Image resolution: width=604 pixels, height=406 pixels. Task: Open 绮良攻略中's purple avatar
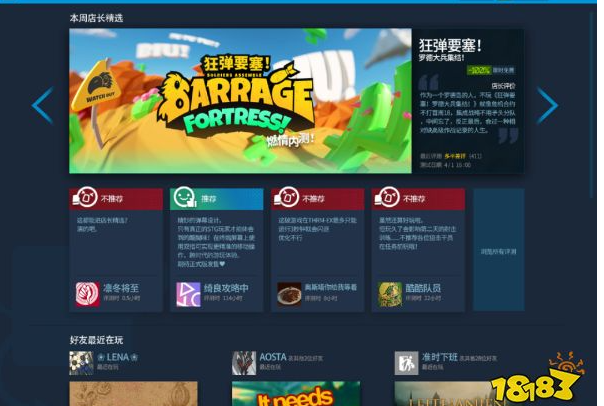click(x=188, y=294)
